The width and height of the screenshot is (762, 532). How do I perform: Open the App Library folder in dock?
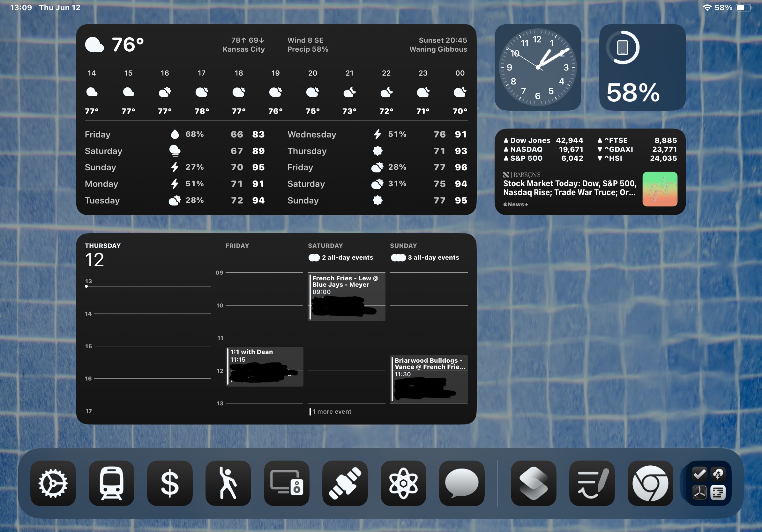709,483
